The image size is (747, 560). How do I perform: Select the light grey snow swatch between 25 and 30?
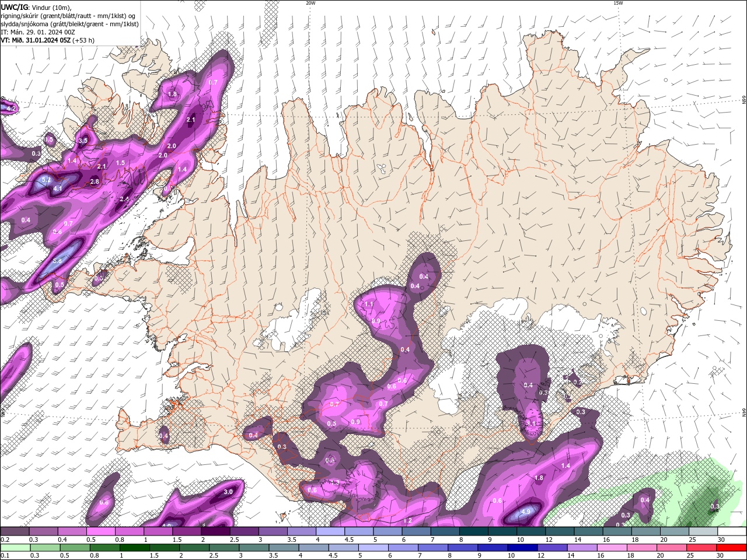click(704, 531)
